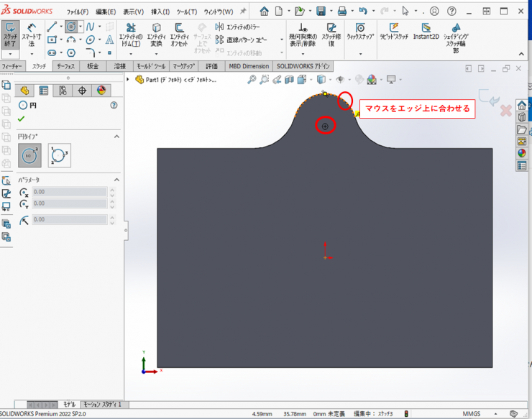532x419 pixels.
Task: Switch to the Sheet Metal (板金) tab
Action: coord(93,66)
